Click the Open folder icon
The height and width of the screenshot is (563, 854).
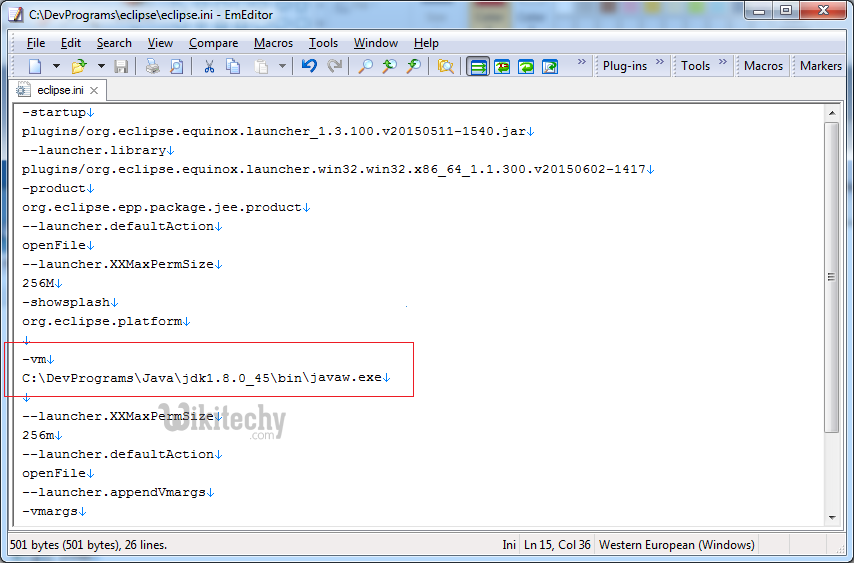(78, 66)
